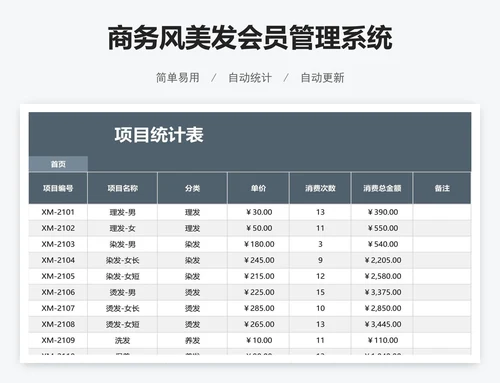Click total amount ¥2,850.00

[383, 308]
